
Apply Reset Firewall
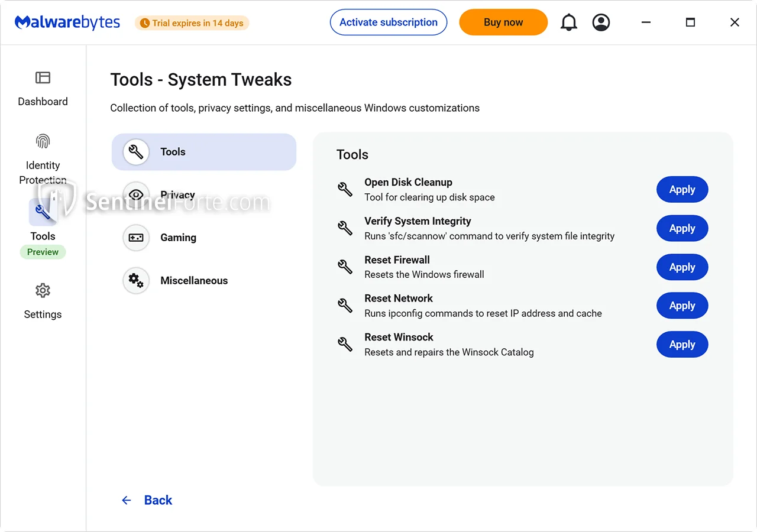tap(682, 267)
